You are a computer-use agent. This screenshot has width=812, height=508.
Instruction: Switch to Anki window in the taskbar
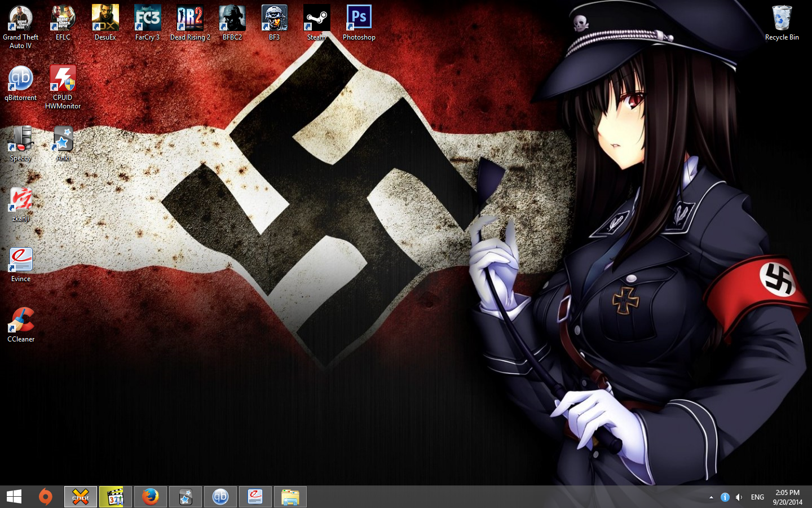point(186,497)
